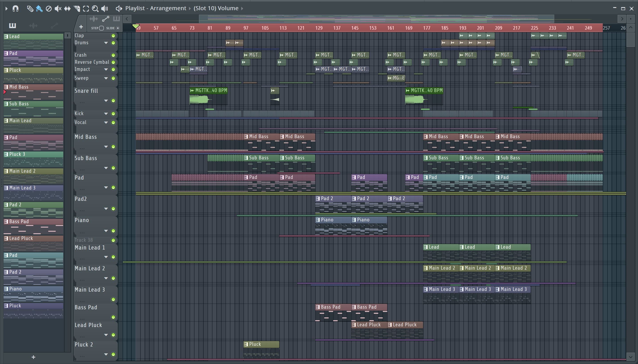Click the Lead pattern icon in picker
Screen dimensions: 638x364
(x=6, y=36)
